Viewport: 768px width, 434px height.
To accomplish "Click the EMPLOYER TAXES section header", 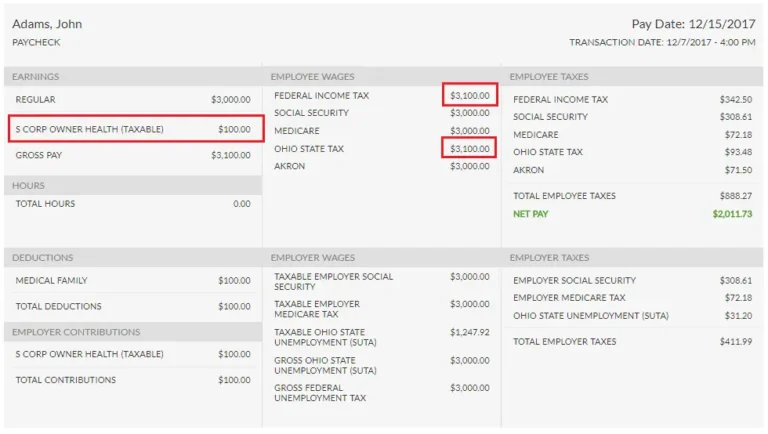I will (549, 258).
